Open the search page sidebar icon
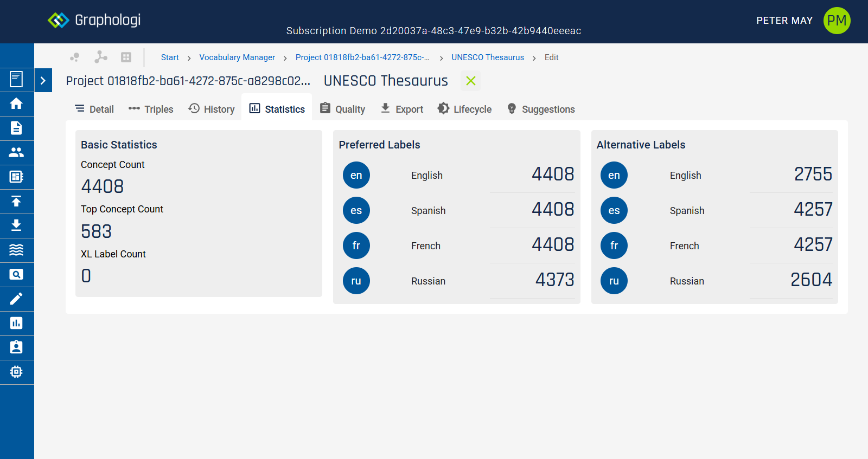Screen dimensions: 868x459 click(17, 274)
